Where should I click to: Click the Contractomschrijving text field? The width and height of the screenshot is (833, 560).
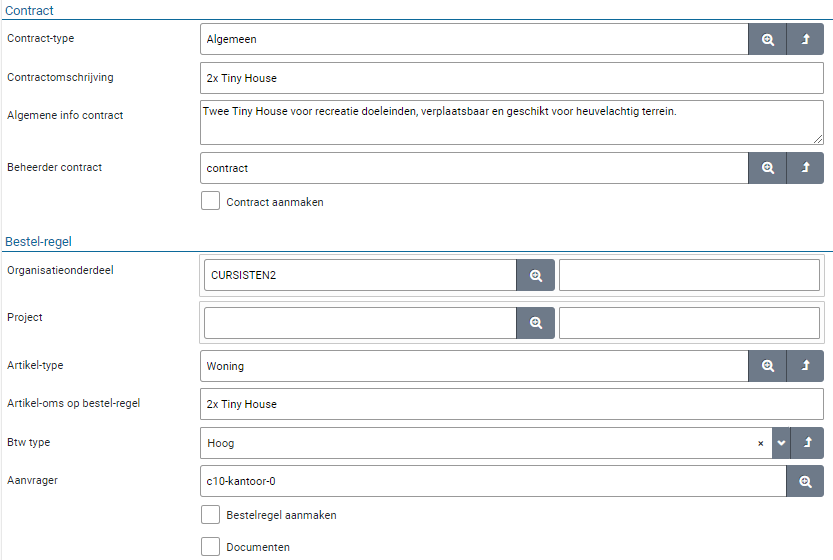point(511,78)
